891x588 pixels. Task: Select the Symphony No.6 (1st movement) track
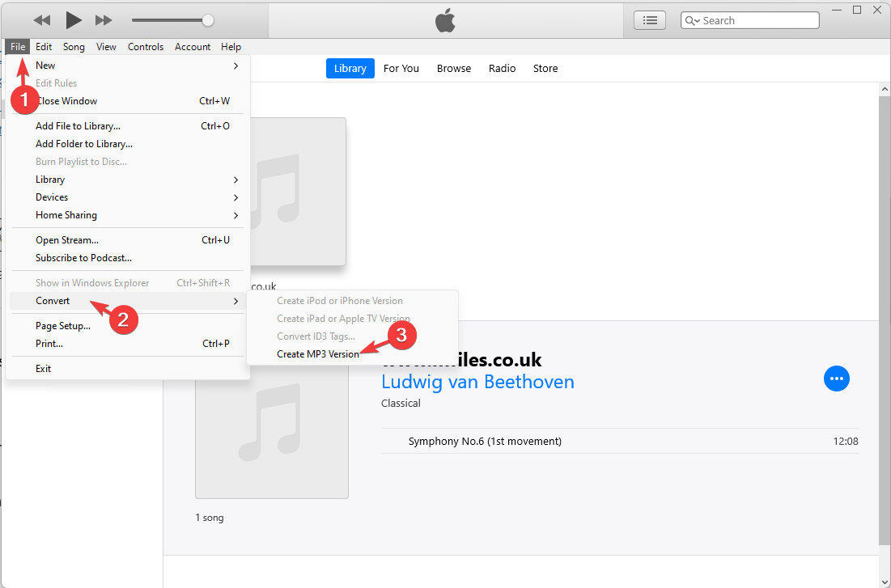click(619, 441)
